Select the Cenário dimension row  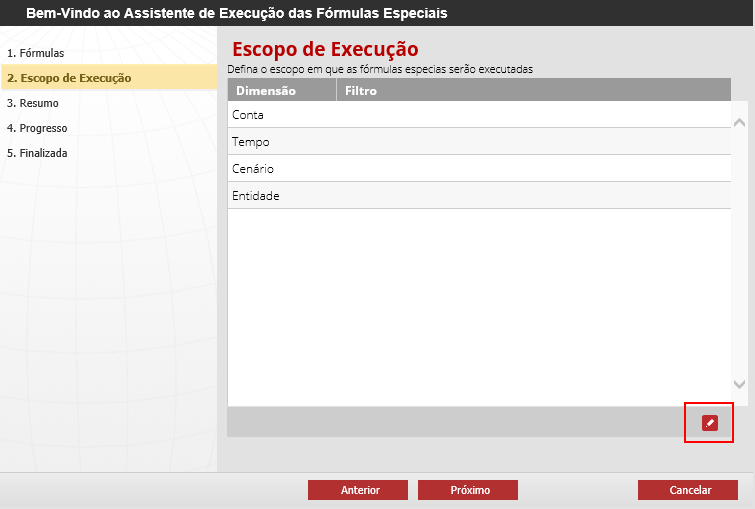pyautogui.click(x=479, y=169)
